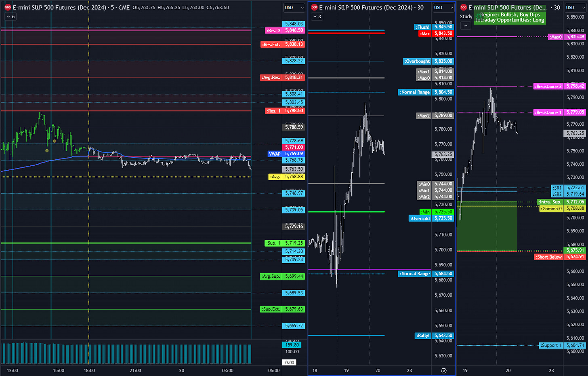Click the ':Min2' level label
The width and height of the screenshot is (588, 376).
(x=424, y=197)
